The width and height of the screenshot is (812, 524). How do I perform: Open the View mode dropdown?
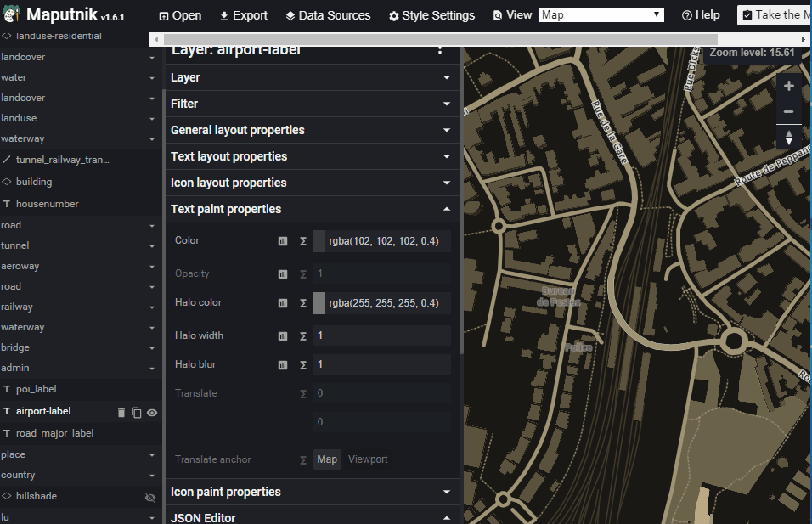[x=601, y=14]
